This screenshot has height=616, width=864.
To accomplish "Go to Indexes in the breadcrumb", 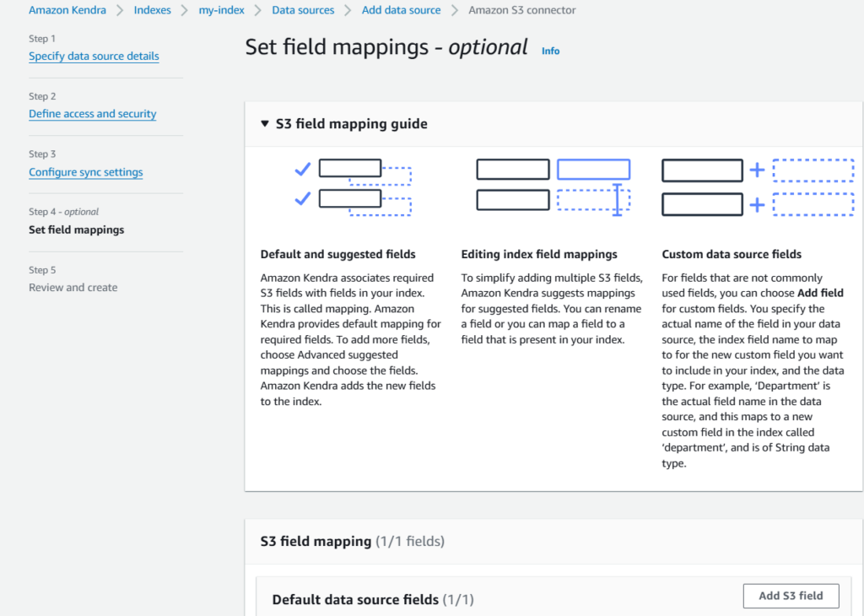I will 152,10.
